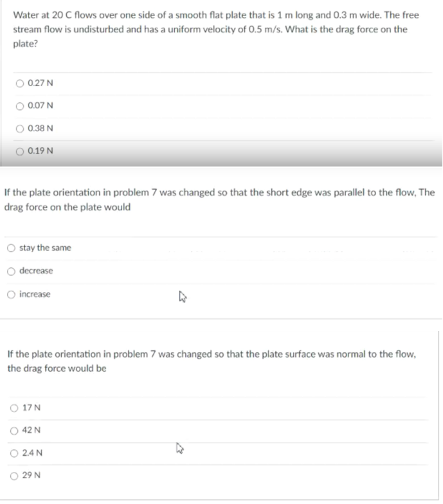Pick the 0.19 N radio button
Screen dimensions: 443x504
[20, 152]
